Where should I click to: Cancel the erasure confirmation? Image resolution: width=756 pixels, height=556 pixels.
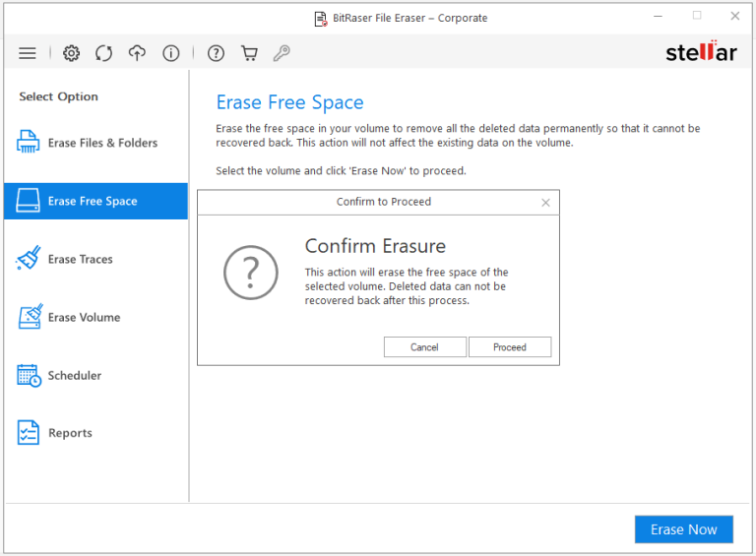point(425,347)
